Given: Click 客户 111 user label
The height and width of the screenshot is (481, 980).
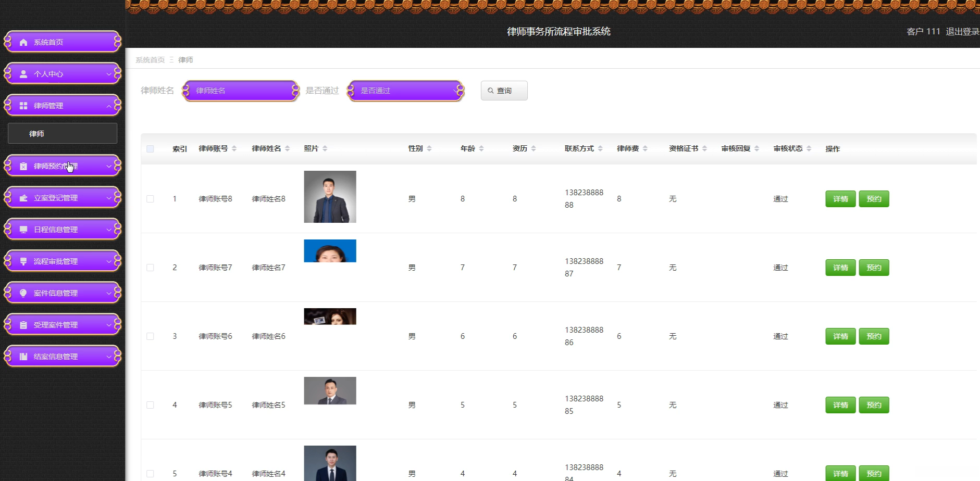Looking at the screenshot, I should [x=923, y=32].
